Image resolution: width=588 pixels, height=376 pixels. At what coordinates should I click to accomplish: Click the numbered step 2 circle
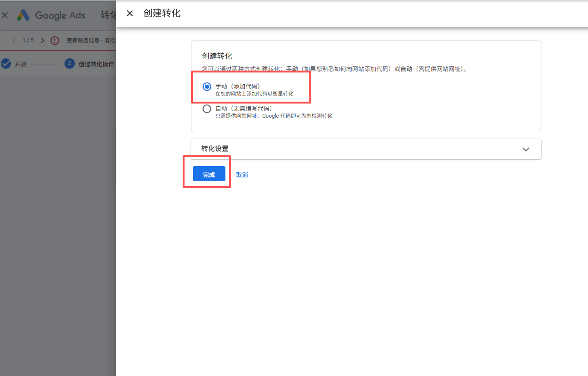click(70, 64)
